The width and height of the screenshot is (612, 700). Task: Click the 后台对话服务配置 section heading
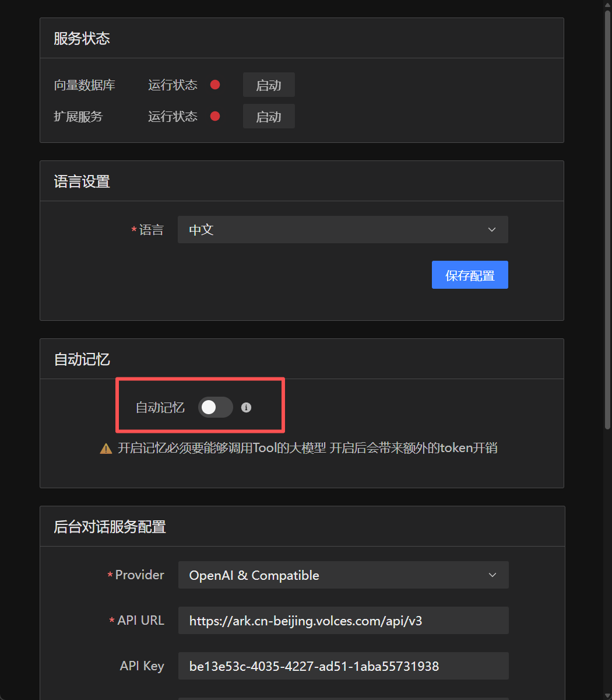(x=110, y=527)
